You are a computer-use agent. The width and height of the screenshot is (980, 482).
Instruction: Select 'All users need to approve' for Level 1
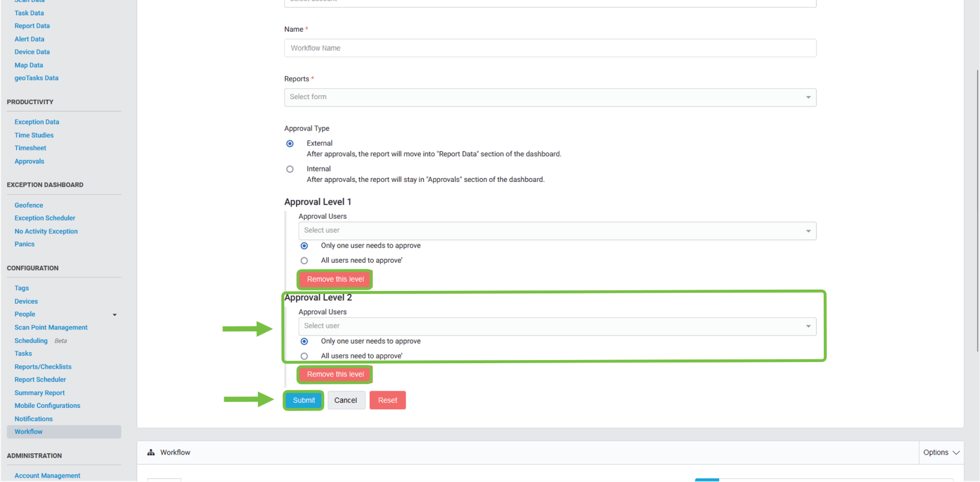(304, 261)
